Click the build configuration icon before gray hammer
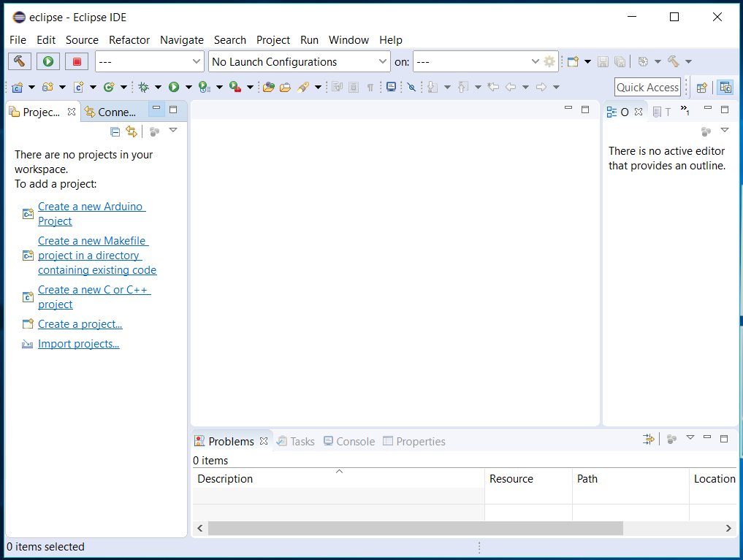 point(643,61)
